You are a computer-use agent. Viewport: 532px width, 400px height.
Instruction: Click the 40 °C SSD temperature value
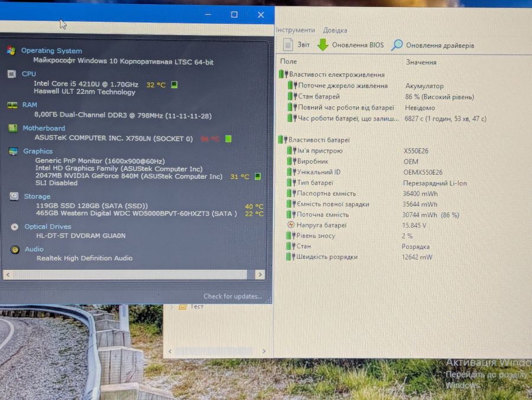click(254, 206)
